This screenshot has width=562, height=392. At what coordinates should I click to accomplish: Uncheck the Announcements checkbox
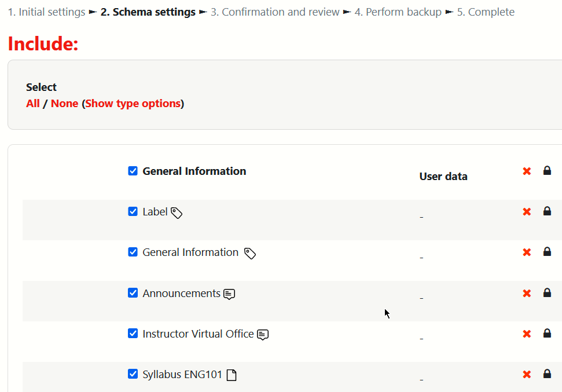click(x=133, y=293)
